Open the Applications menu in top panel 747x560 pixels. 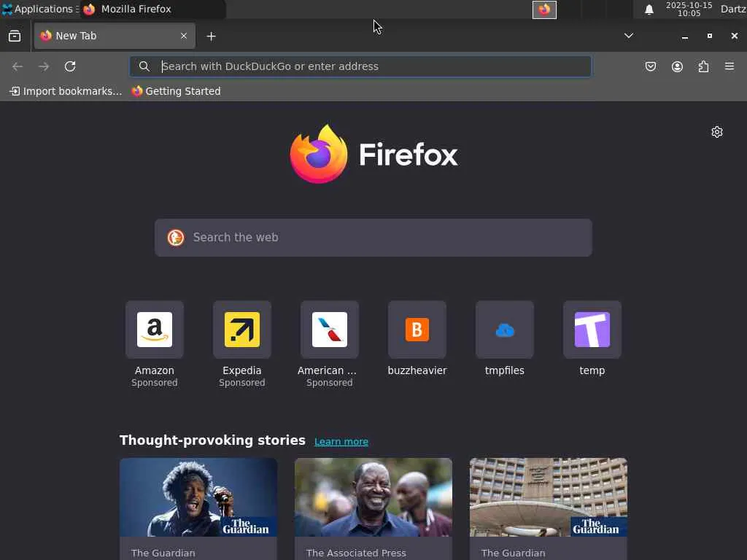(39, 9)
